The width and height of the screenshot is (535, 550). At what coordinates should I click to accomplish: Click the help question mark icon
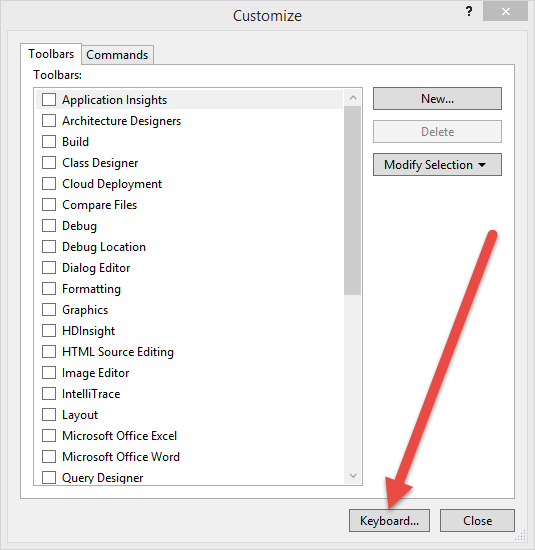[469, 12]
